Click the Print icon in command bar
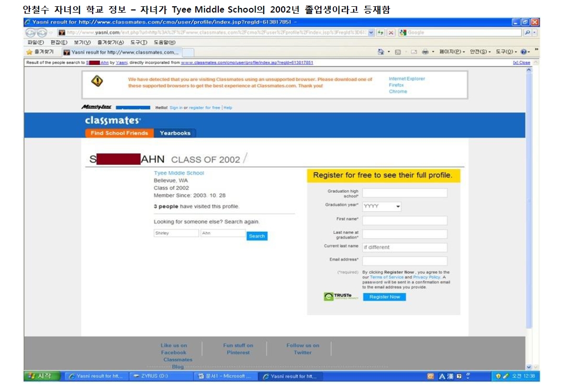 426,52
